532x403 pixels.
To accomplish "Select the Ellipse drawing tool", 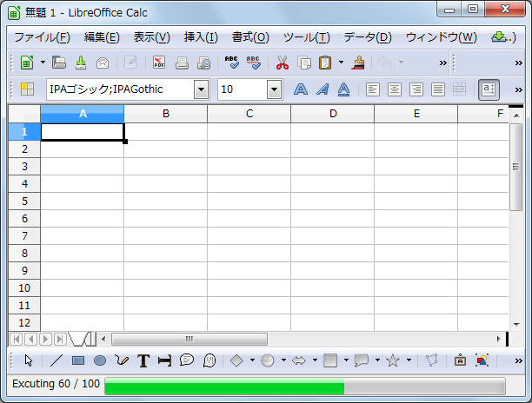I will [100, 360].
